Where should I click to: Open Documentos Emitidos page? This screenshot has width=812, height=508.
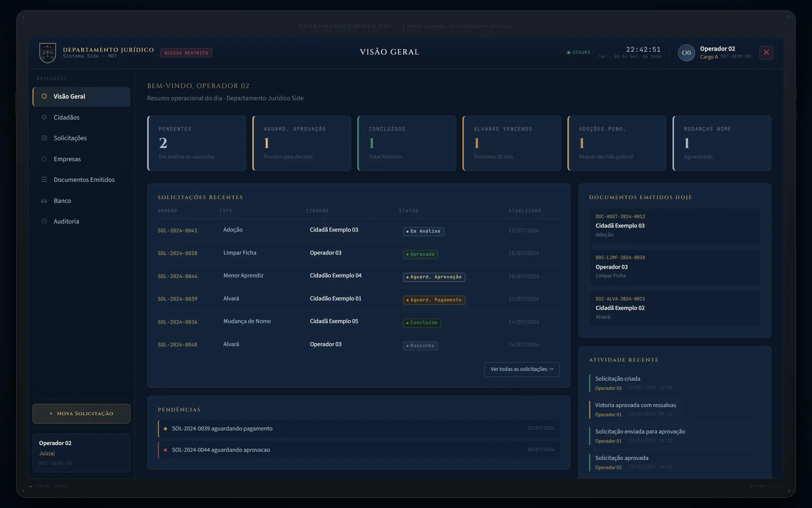(82, 180)
